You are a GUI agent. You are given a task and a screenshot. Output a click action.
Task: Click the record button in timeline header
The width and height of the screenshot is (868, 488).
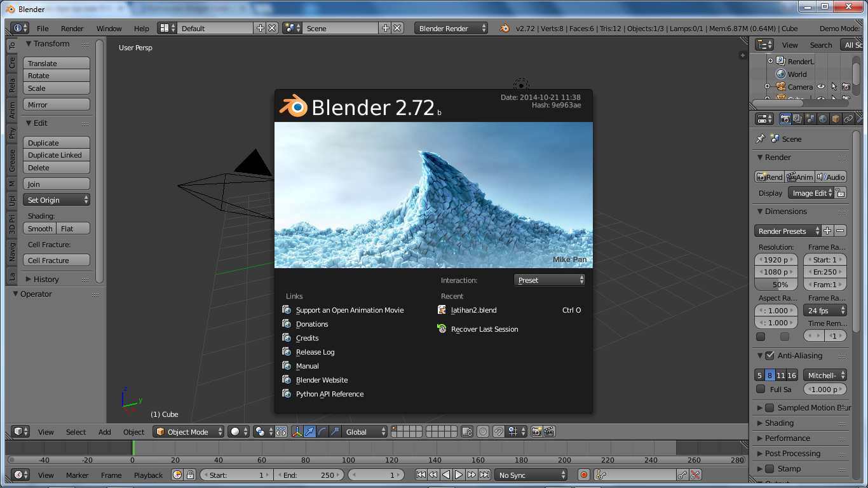585,475
